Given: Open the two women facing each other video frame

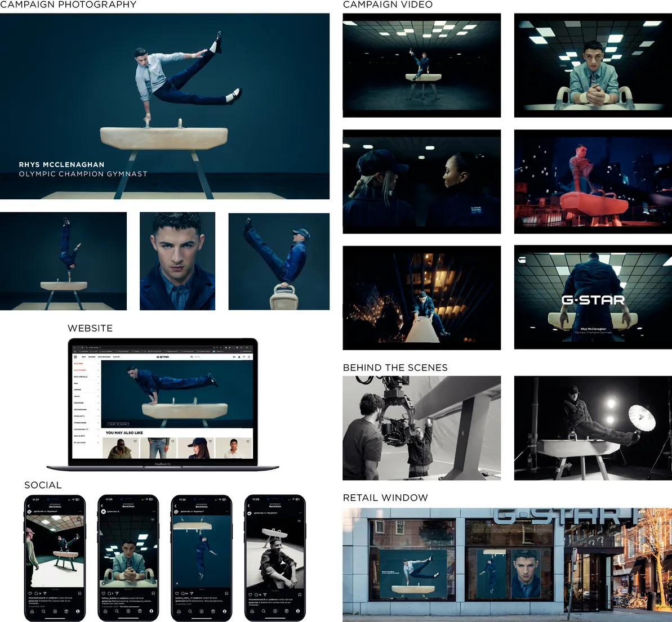Looking at the screenshot, I should point(422,182).
